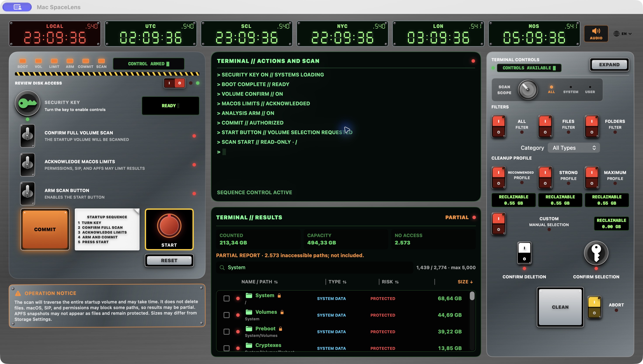The image size is (643, 364).
Task: Sort results by Risk column
Action: 390,282
